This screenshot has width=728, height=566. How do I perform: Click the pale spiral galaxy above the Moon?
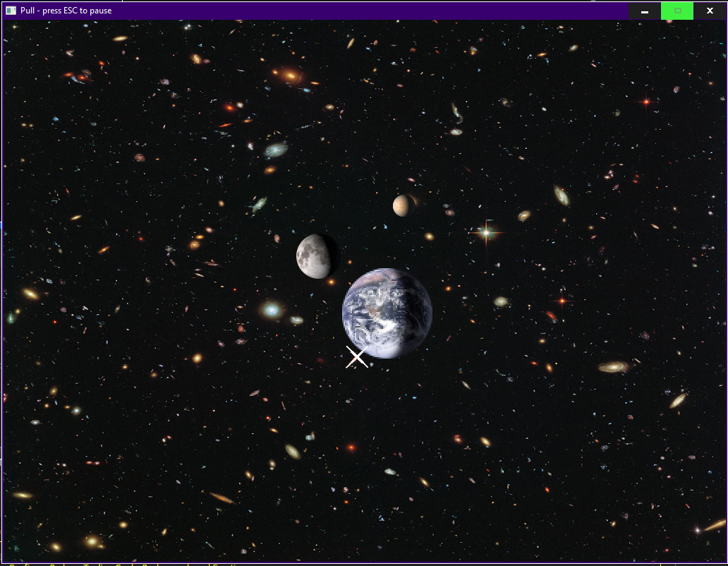click(x=276, y=150)
